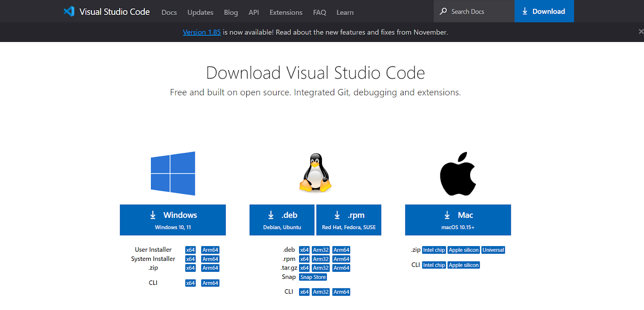Screen dimensions: 644x310
Task: Select Arm64 for Linux CLI
Action: 341,292
